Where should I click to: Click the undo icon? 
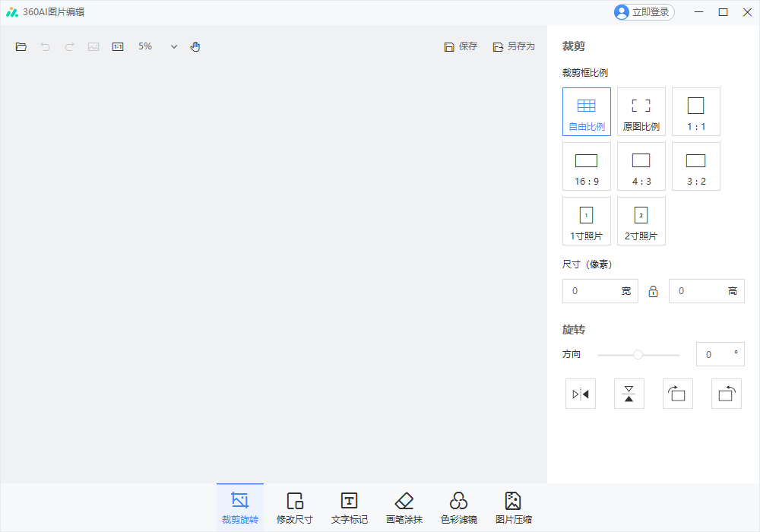45,46
